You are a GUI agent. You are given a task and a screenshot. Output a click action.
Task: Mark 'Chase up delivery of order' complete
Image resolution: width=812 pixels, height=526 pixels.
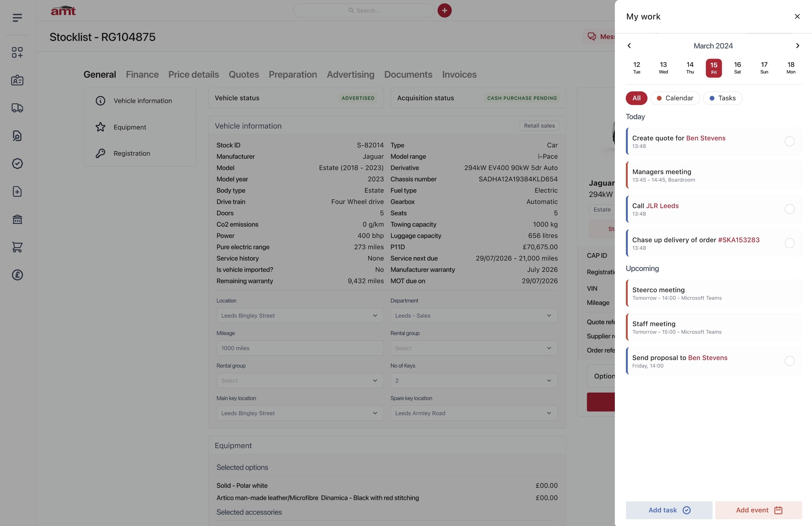coord(790,243)
